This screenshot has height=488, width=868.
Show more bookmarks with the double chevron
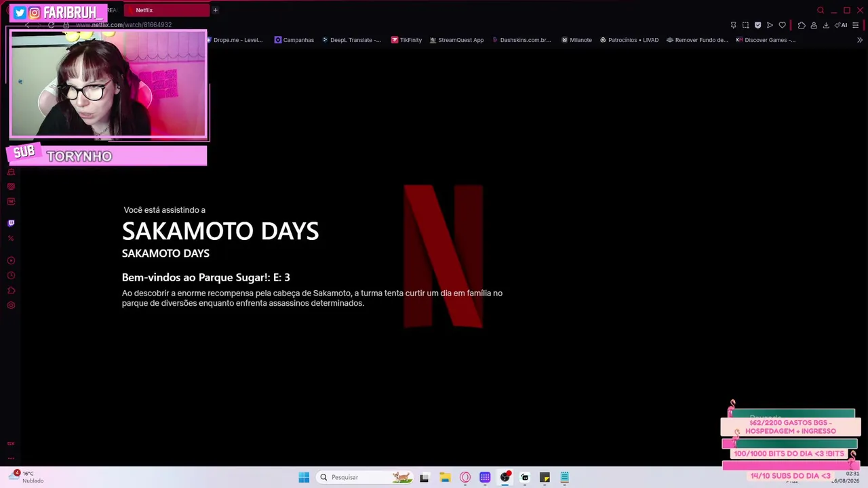[860, 40]
